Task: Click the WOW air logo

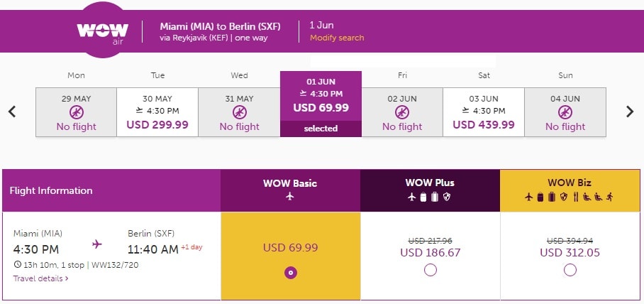Action: 102,33
